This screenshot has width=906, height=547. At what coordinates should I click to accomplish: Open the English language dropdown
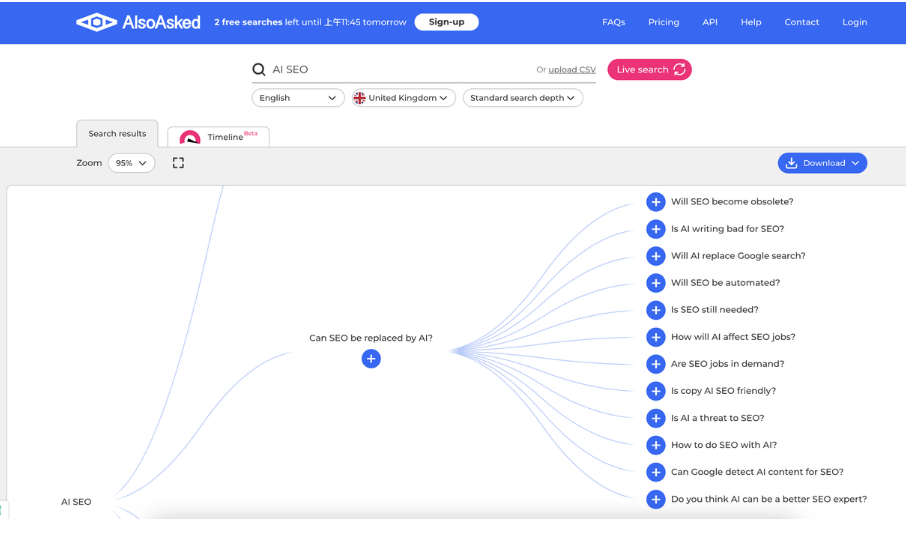point(298,98)
